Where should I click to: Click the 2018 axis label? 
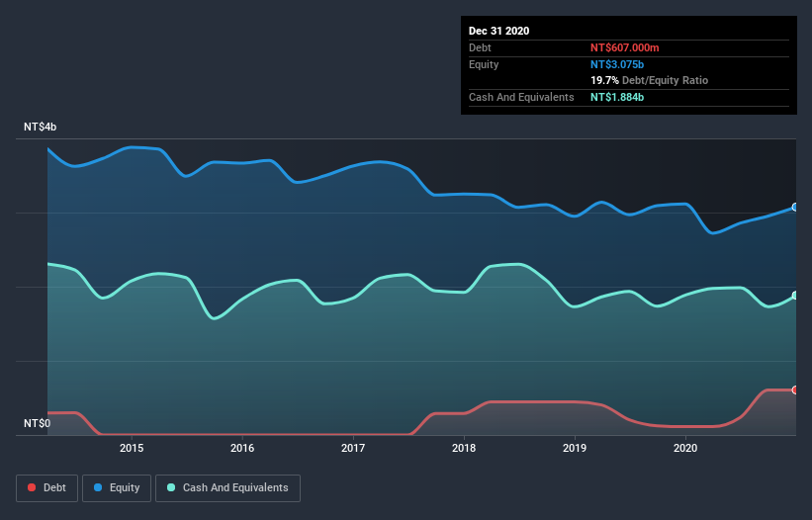click(464, 448)
